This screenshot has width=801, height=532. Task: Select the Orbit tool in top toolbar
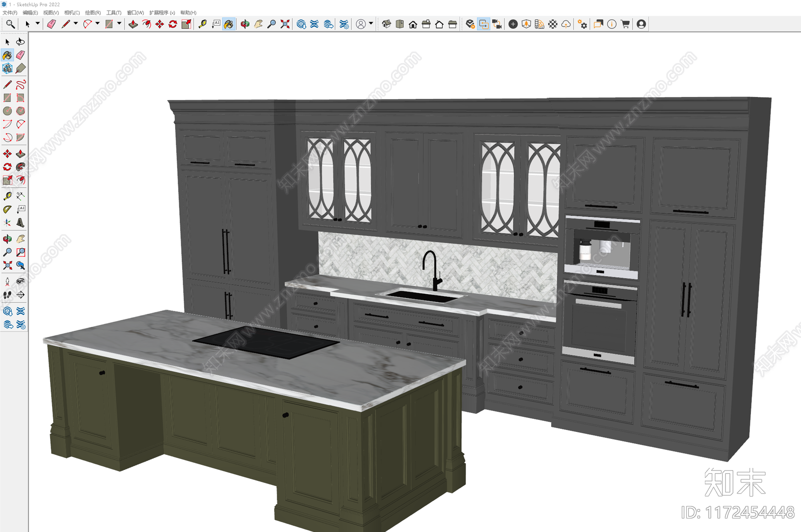(x=245, y=24)
